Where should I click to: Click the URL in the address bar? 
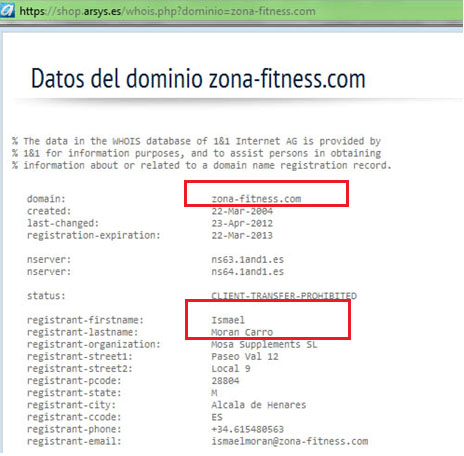(x=167, y=11)
